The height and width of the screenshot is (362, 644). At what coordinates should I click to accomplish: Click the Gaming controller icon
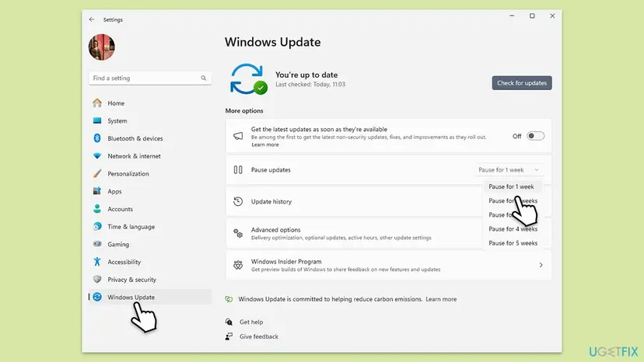[97, 244]
